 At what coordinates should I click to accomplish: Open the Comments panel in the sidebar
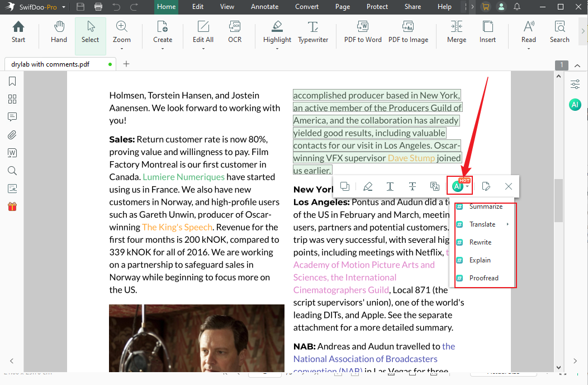pos(12,117)
